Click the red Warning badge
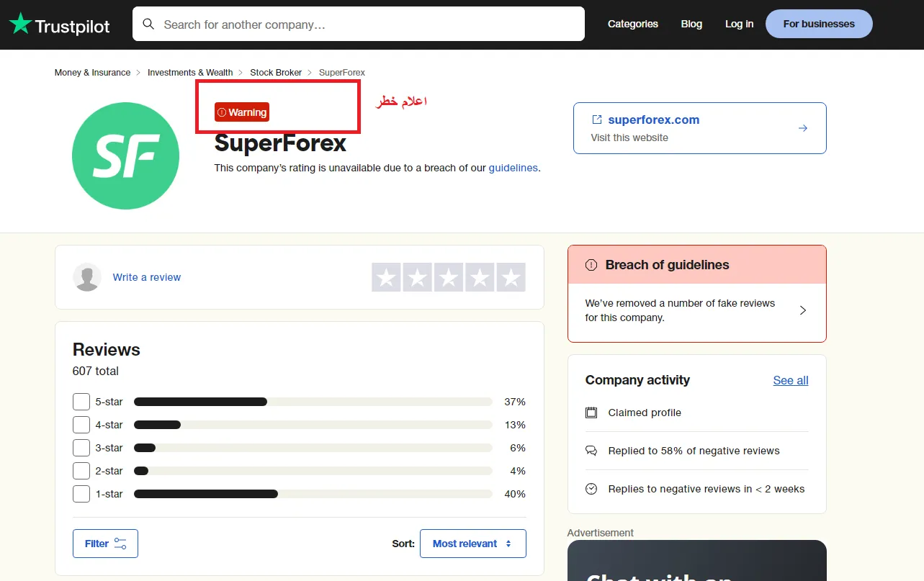This screenshot has width=924, height=581. coord(242,112)
